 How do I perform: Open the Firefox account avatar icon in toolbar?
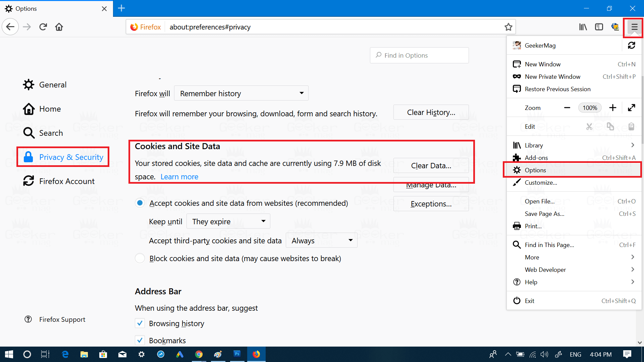point(615,27)
